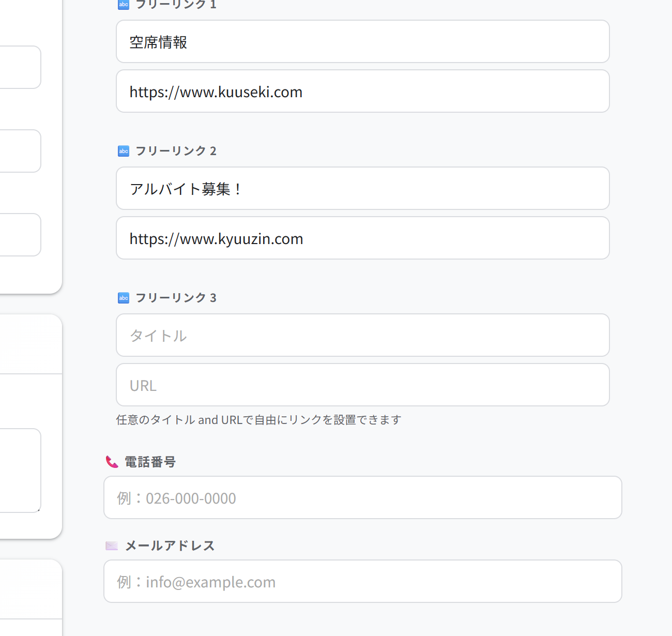Click the hint text 任意のタイトル and URLで自由にリンクを設置できます
The image size is (672, 636).
click(259, 420)
